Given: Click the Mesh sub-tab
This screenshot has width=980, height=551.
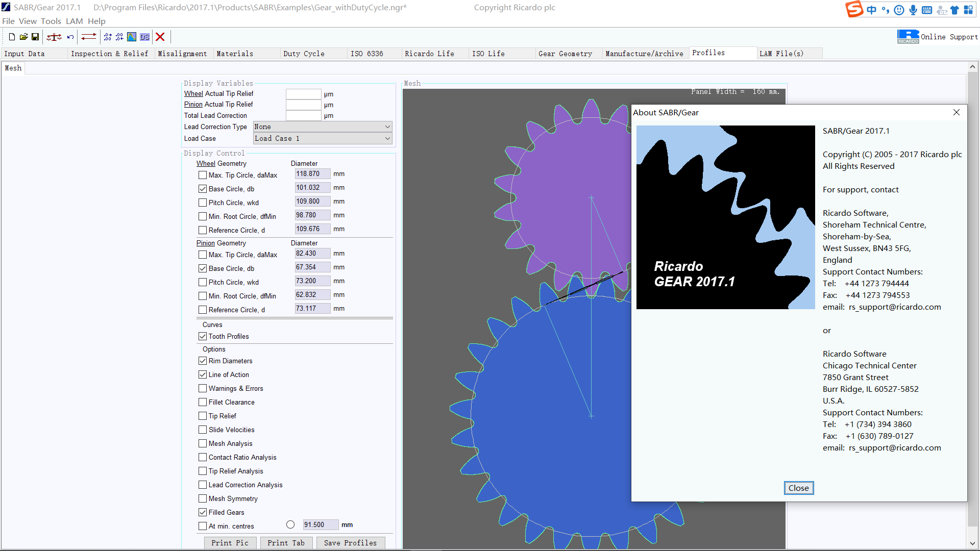Looking at the screenshot, I should tap(13, 68).
